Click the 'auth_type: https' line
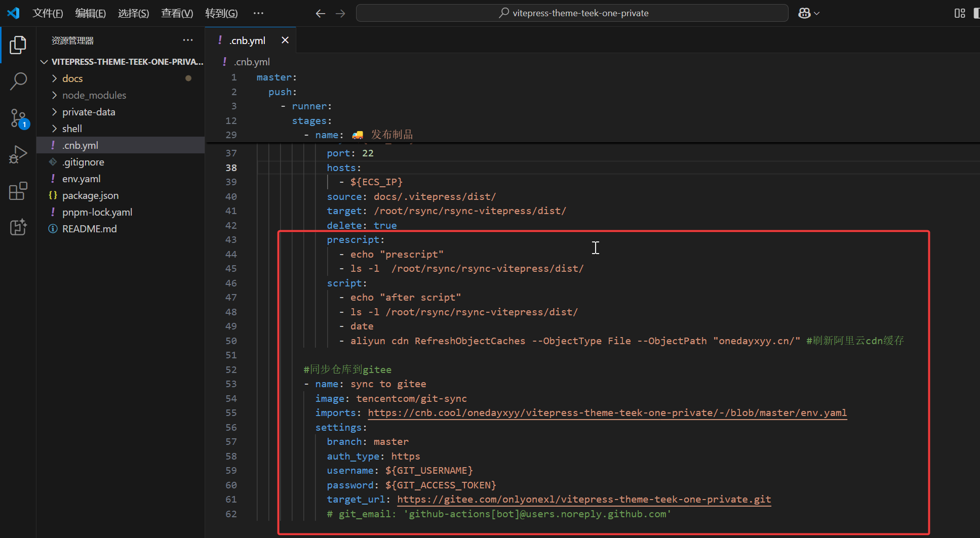The height and width of the screenshot is (538, 980). click(x=373, y=457)
